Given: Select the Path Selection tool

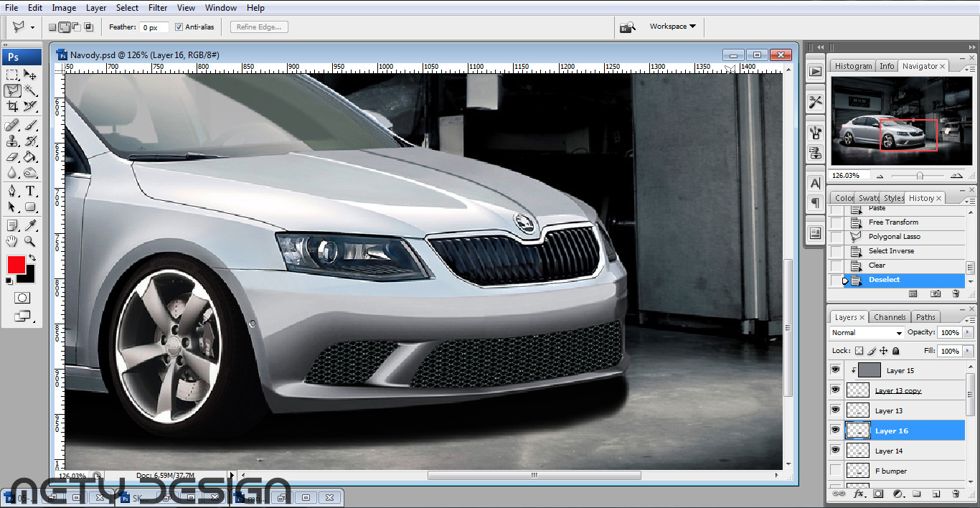Looking at the screenshot, I should tap(12, 207).
